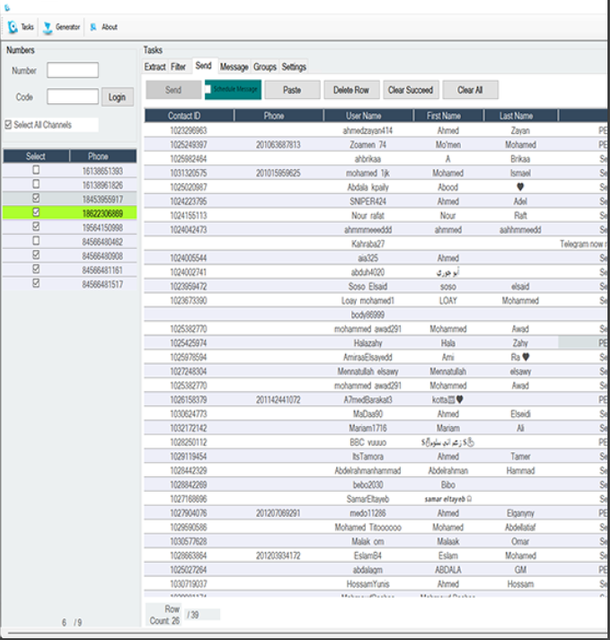This screenshot has width=610, height=640.
Task: Focus the Number input field
Action: pos(73,70)
